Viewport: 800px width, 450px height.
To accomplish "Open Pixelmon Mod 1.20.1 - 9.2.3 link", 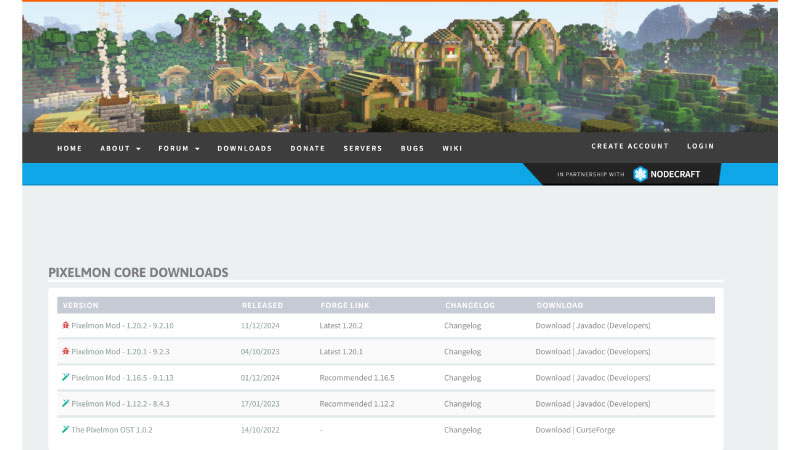I will 120,352.
